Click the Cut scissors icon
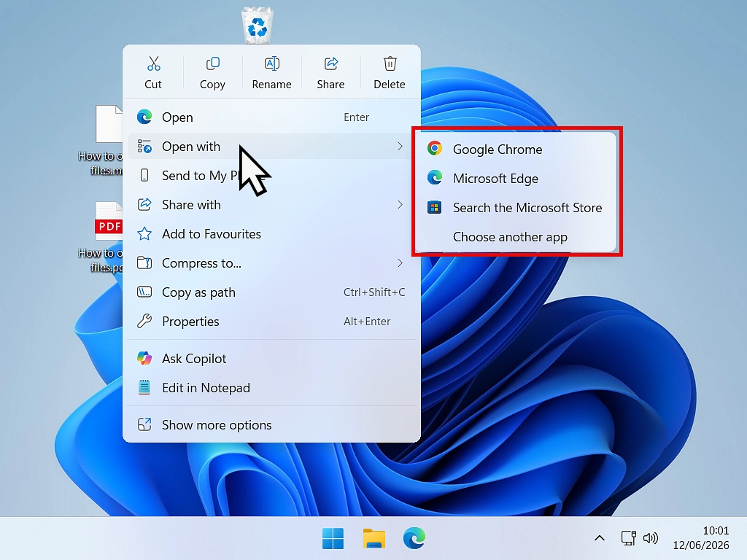This screenshot has height=560, width=747. 153,63
